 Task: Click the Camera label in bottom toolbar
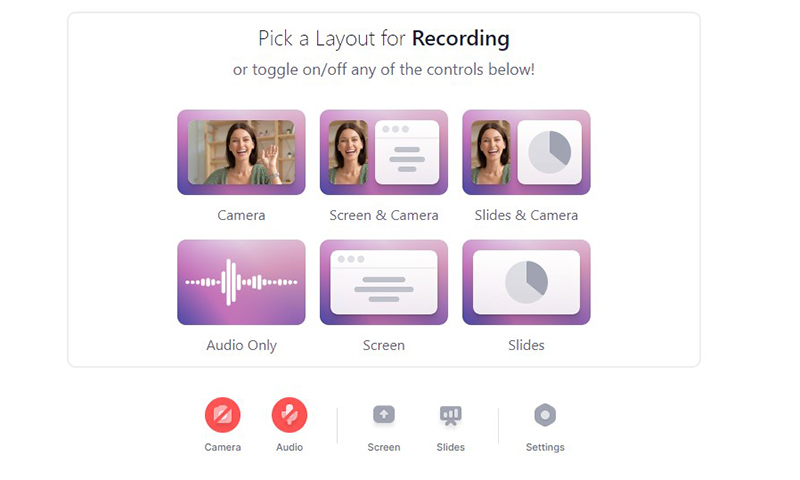pos(222,447)
